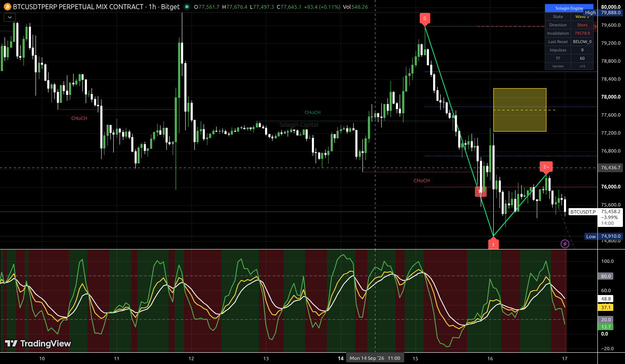Click the Mon 14 Sep '26 11:00 time label
The width and height of the screenshot is (625, 364).
375,358
